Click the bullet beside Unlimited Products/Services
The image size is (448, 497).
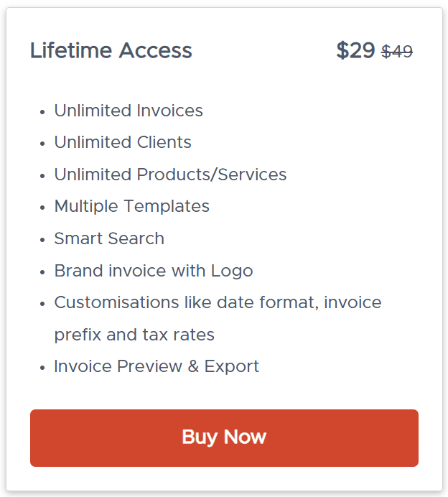40,176
